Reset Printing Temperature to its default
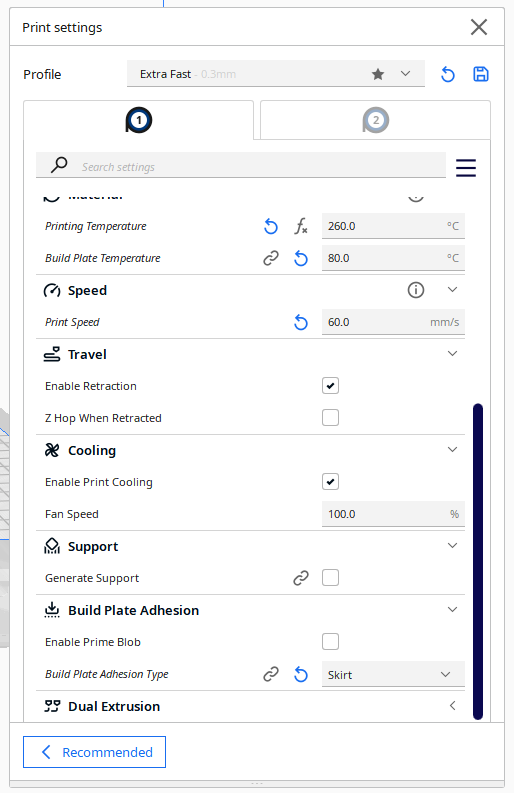 (271, 227)
